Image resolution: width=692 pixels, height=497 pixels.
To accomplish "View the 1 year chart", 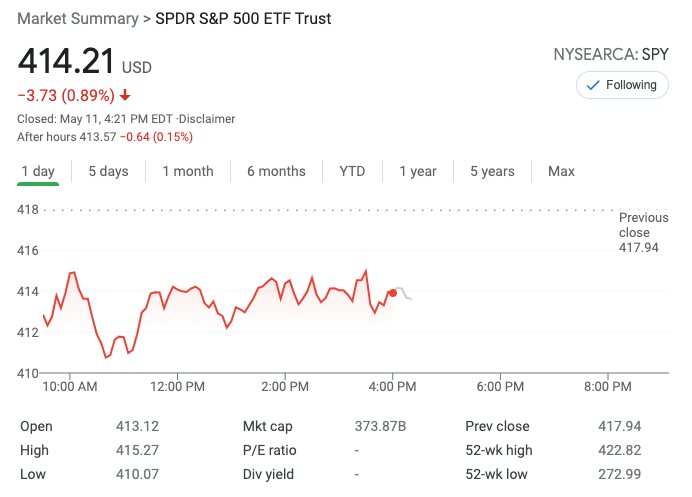I will coord(418,171).
